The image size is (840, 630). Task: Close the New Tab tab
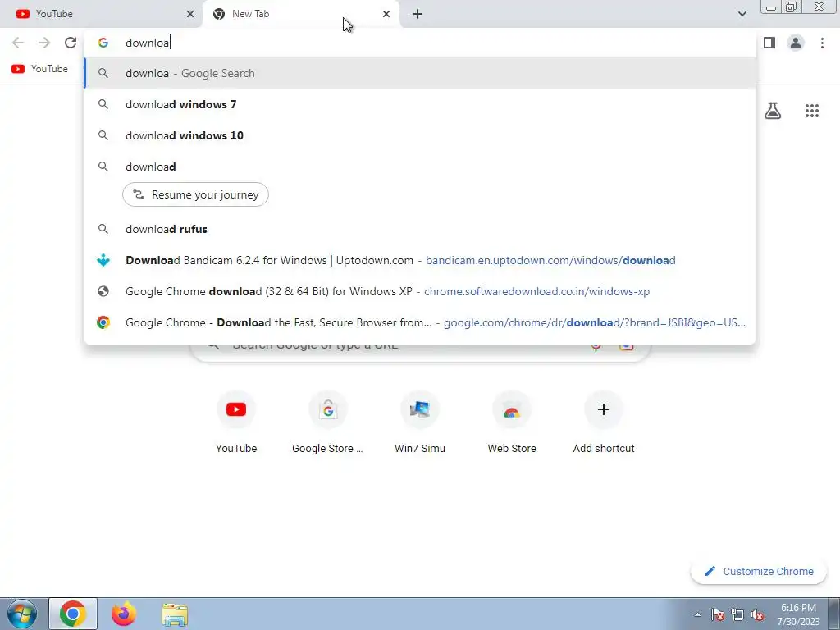pos(386,14)
